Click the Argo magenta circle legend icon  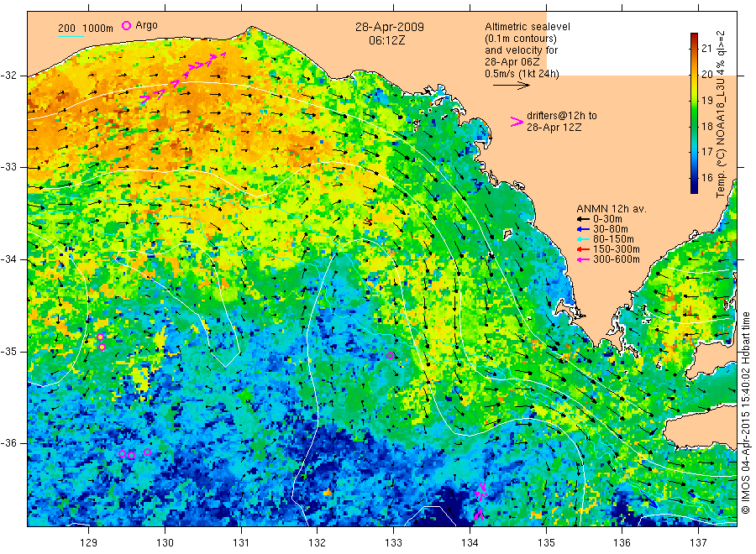click(x=126, y=25)
